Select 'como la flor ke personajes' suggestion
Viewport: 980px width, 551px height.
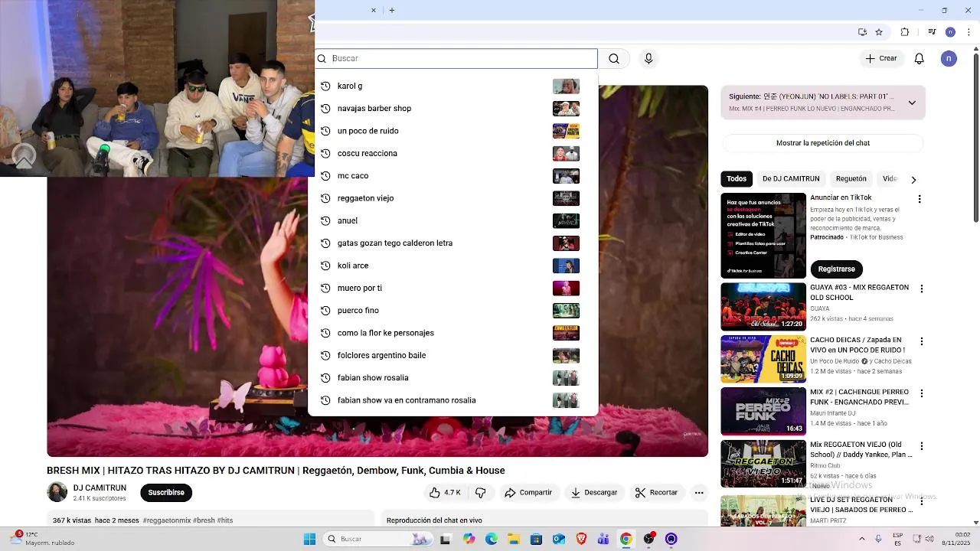point(452,333)
